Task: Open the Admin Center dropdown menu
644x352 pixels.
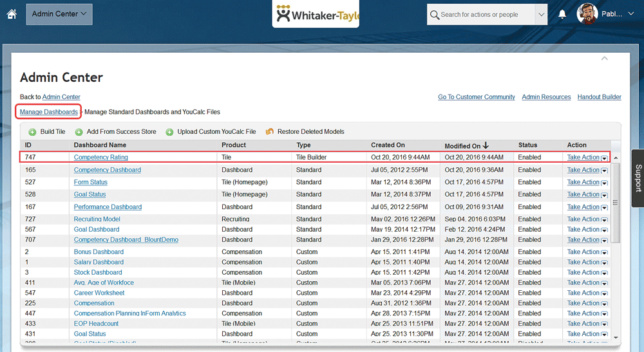Action: pyautogui.click(x=59, y=14)
